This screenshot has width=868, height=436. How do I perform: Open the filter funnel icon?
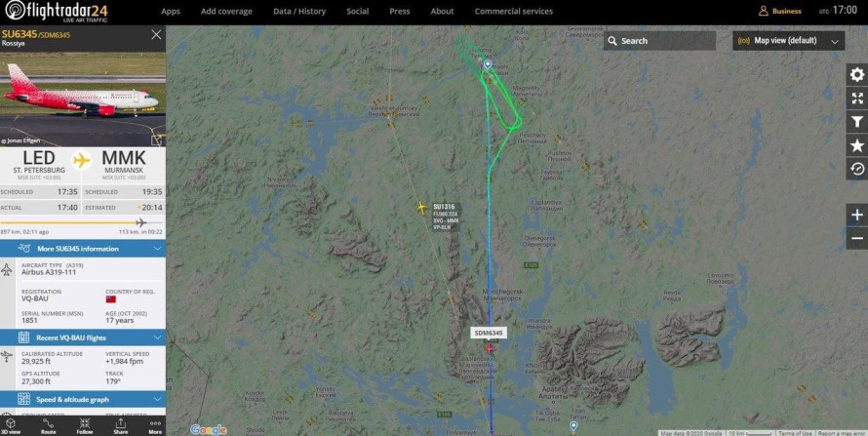(x=857, y=122)
